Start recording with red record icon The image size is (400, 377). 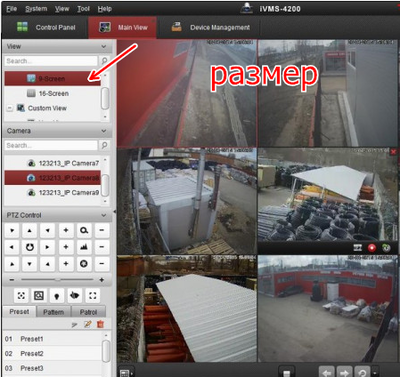click(372, 248)
